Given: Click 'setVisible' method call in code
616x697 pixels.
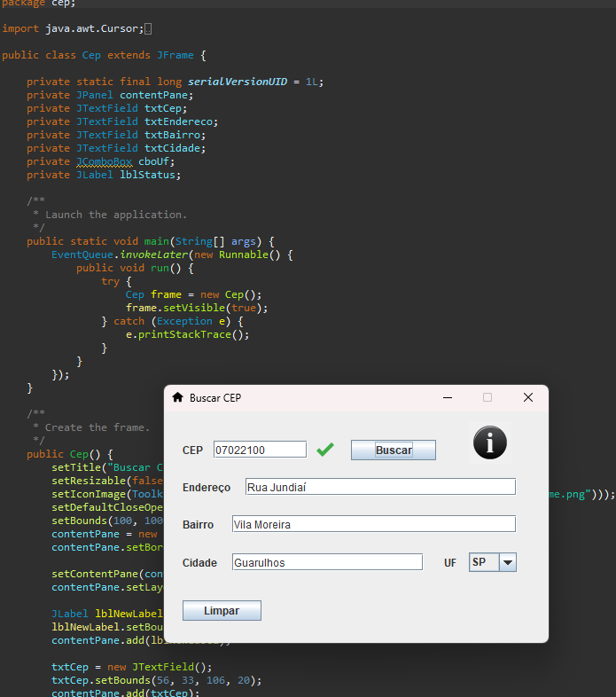Looking at the screenshot, I should pyautogui.click(x=194, y=308).
